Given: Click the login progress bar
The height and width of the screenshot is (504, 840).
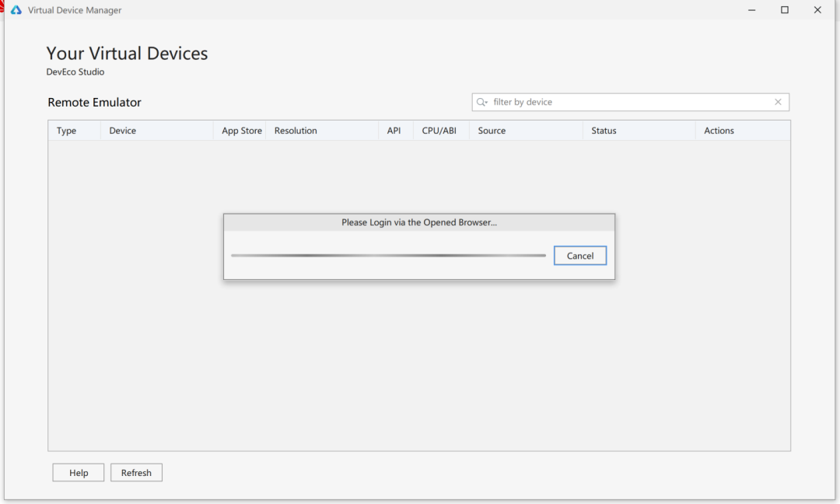Looking at the screenshot, I should [388, 255].
